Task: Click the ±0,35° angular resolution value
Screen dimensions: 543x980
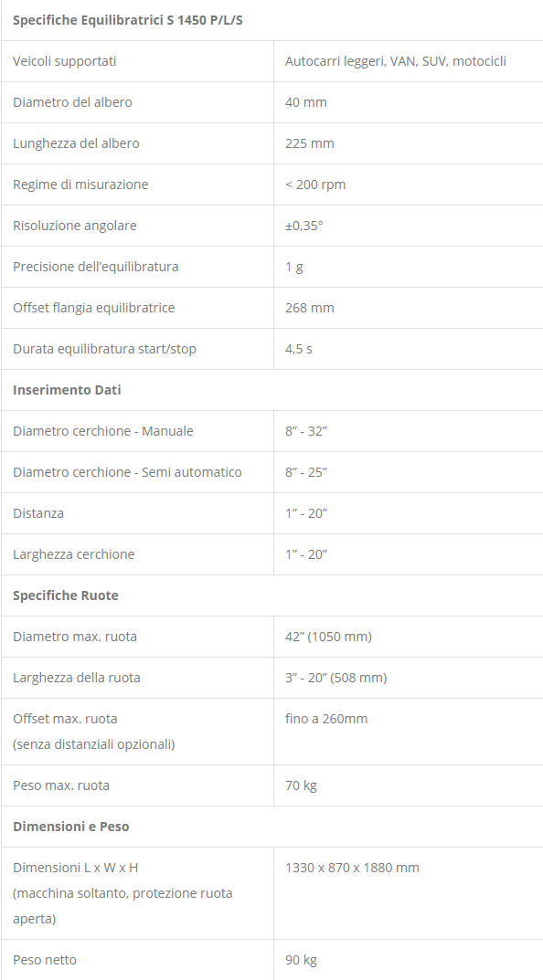Action: click(x=304, y=226)
